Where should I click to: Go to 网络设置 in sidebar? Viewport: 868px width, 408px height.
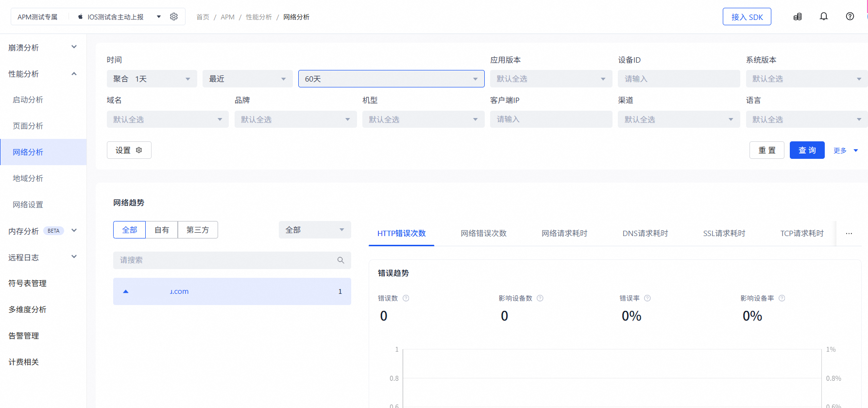(43, 204)
